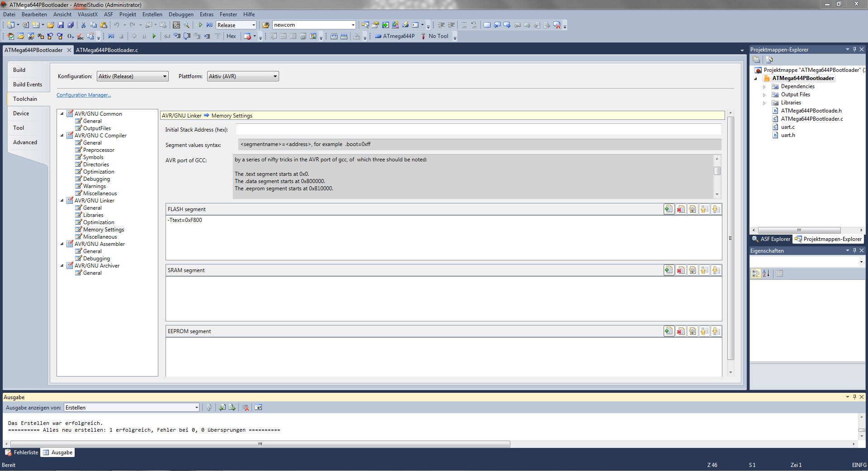Screen dimensions: 868x471
Task: Select the Build Events side tab
Action: tap(28, 85)
